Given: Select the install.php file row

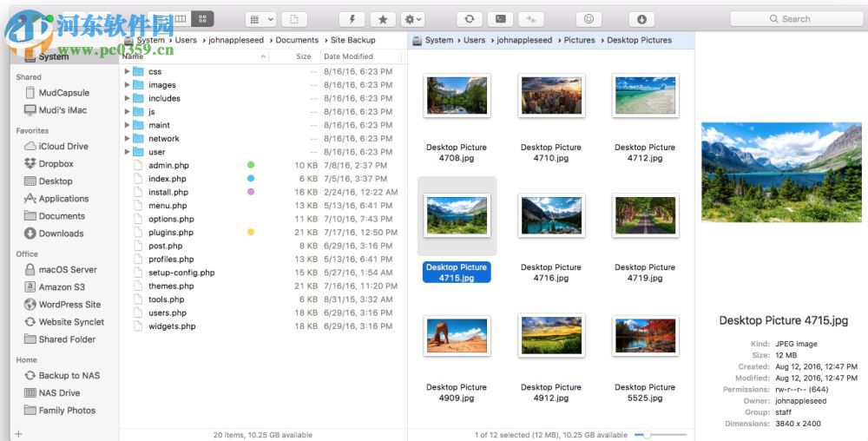Looking at the screenshot, I should click(x=264, y=192).
